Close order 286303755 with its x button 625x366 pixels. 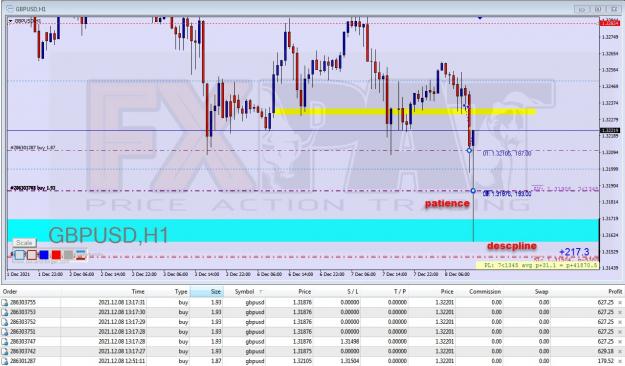620,303
